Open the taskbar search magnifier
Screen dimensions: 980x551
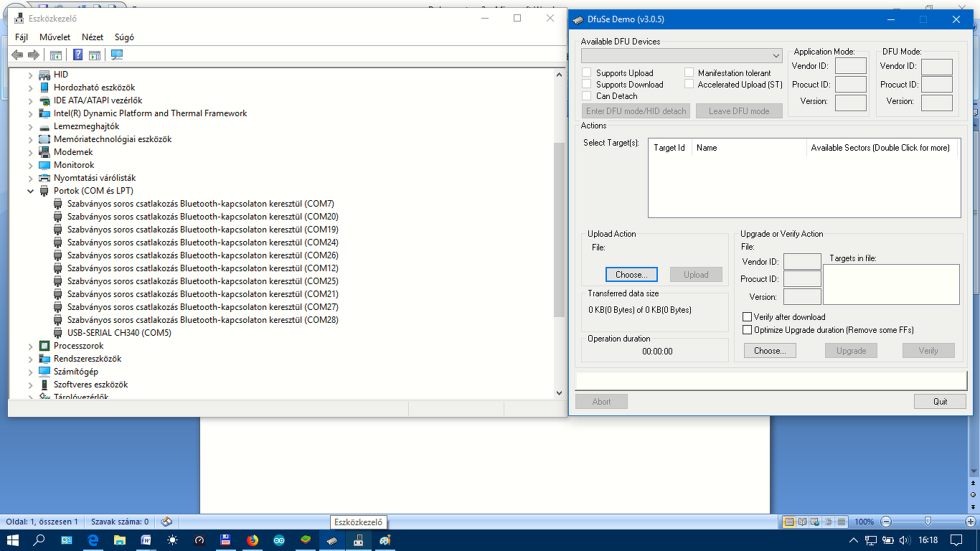click(x=39, y=540)
